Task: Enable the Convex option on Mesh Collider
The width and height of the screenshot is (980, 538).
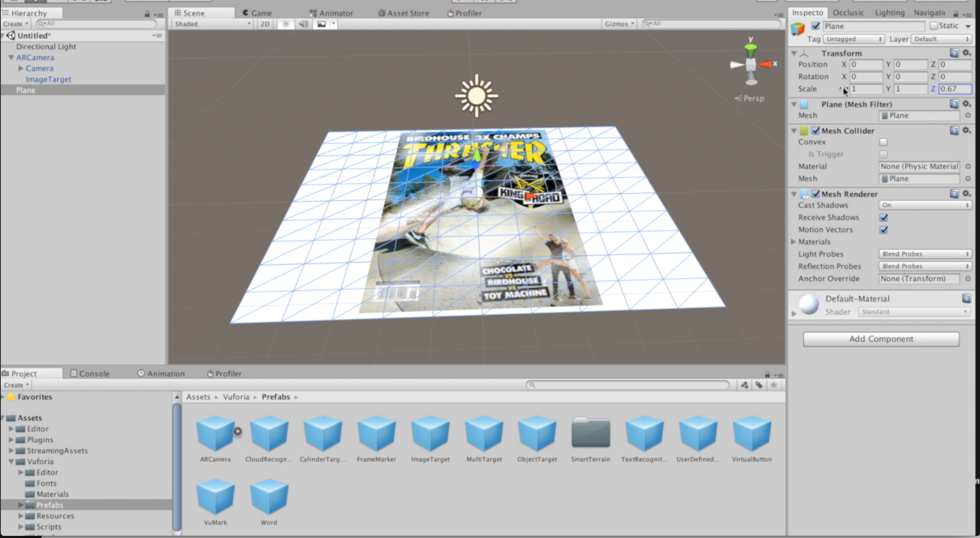Action: 884,142
